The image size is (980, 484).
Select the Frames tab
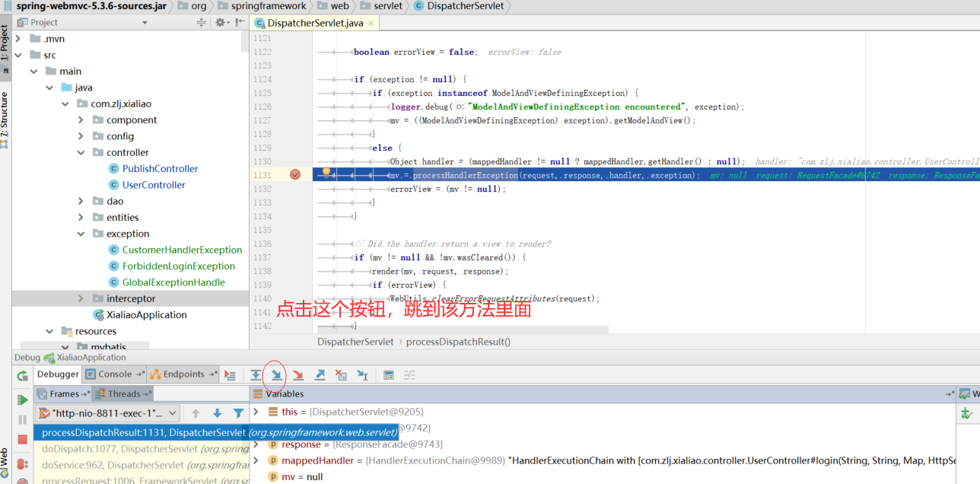64,394
